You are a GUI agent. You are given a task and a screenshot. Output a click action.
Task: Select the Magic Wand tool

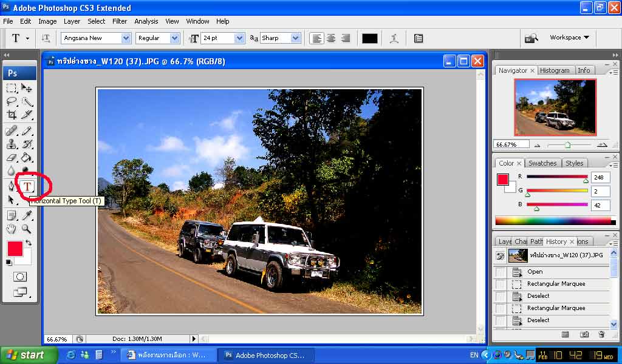(x=27, y=101)
